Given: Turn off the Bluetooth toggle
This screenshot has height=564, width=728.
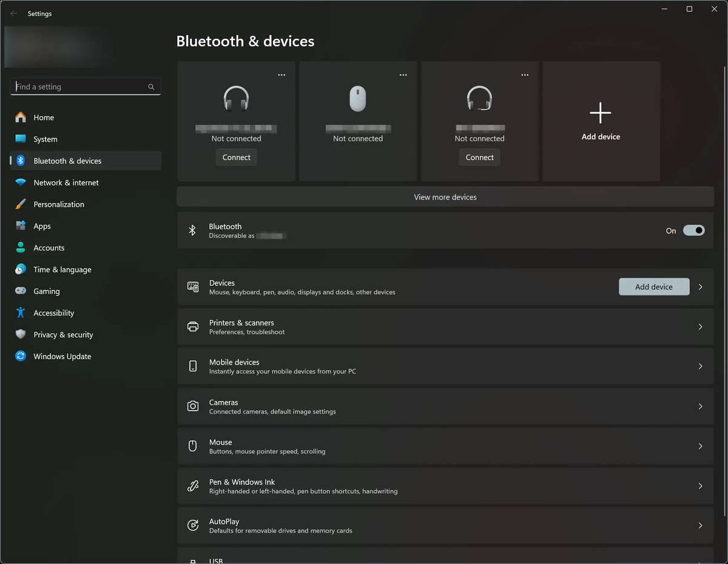Looking at the screenshot, I should coord(694,230).
